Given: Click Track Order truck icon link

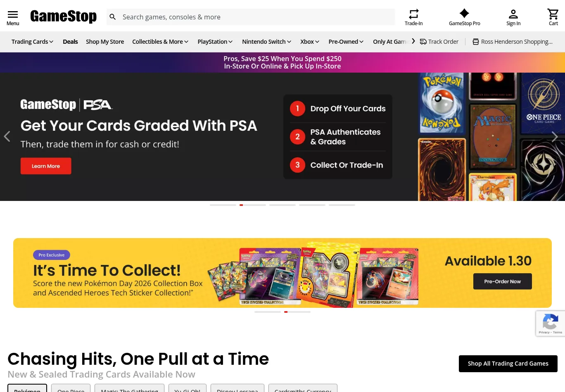Looking at the screenshot, I should pos(439,42).
